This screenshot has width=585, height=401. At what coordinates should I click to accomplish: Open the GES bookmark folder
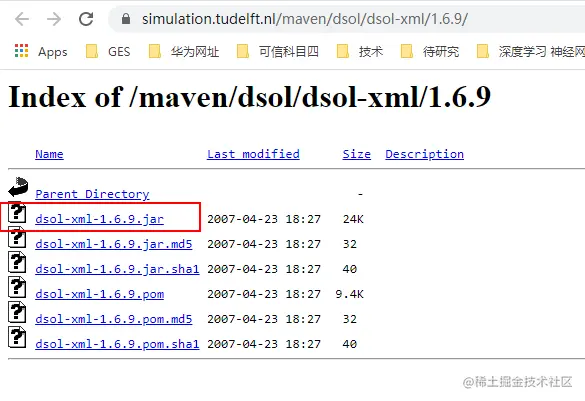click(x=108, y=51)
